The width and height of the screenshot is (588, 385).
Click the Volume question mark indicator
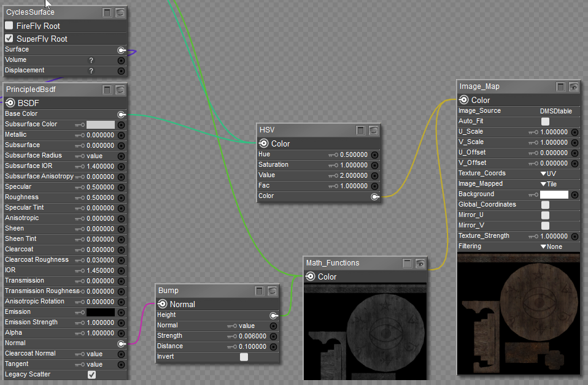coord(91,60)
